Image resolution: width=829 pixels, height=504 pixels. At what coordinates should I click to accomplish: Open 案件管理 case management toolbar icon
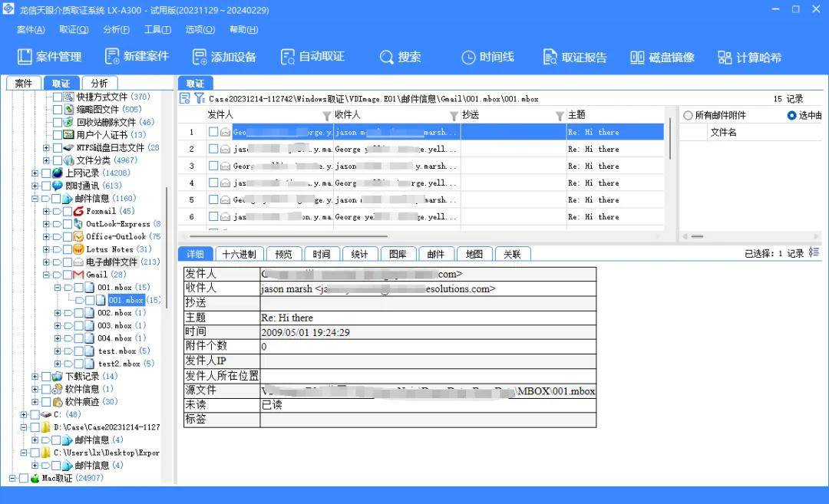25,57
